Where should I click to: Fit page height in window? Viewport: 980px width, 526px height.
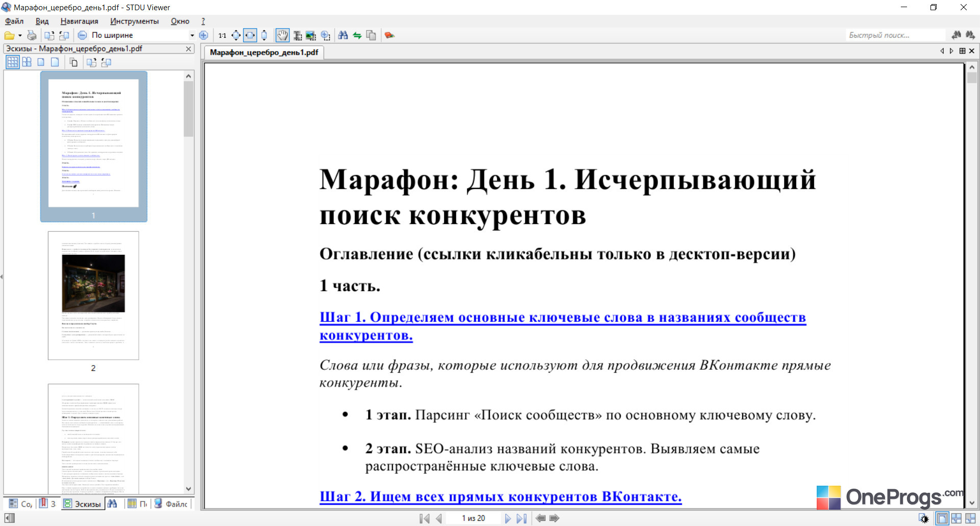[x=264, y=35]
